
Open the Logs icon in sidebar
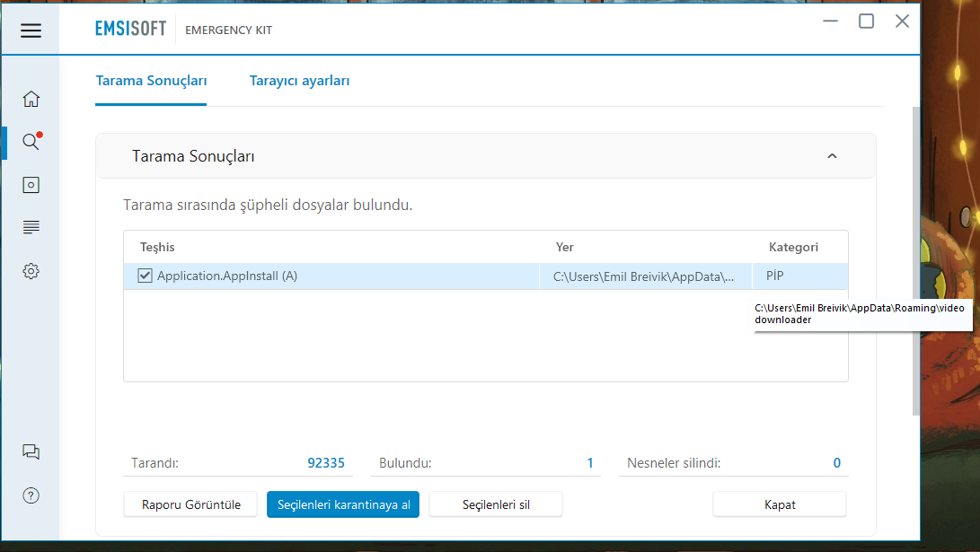click(31, 227)
